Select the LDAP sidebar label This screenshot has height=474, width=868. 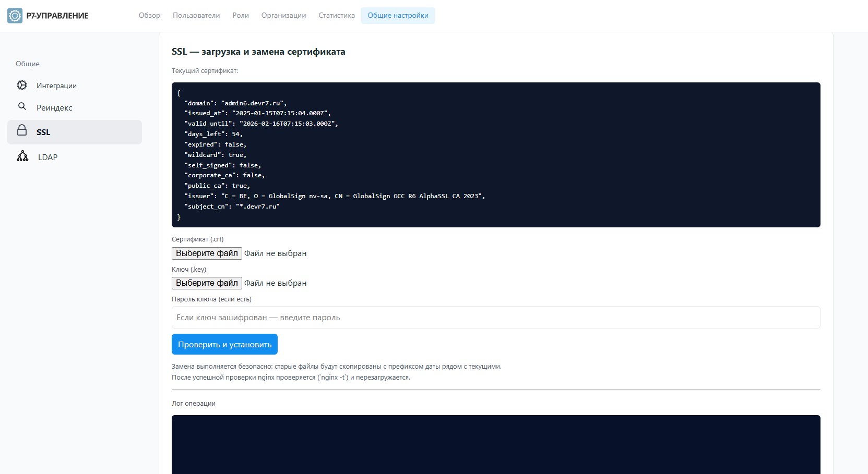click(47, 157)
